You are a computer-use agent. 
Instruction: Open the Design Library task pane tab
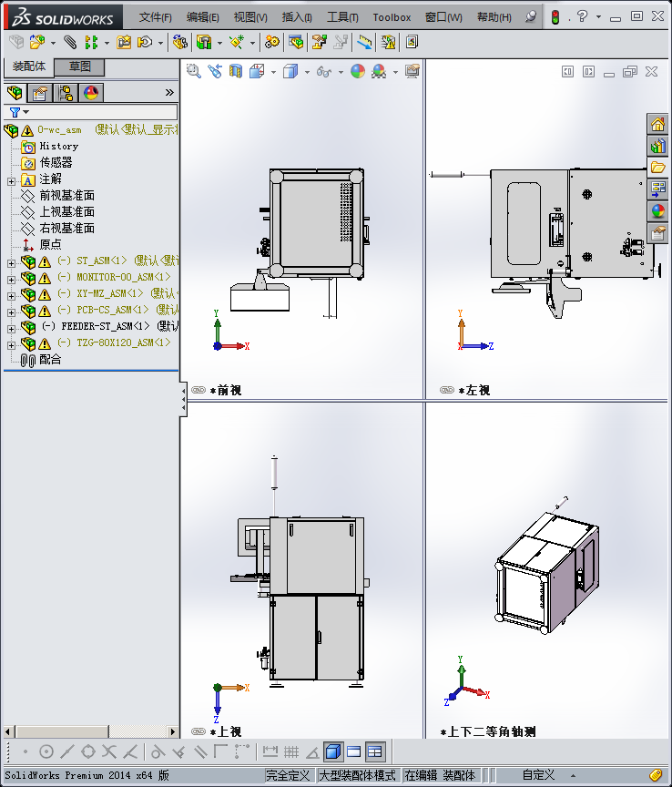click(658, 146)
